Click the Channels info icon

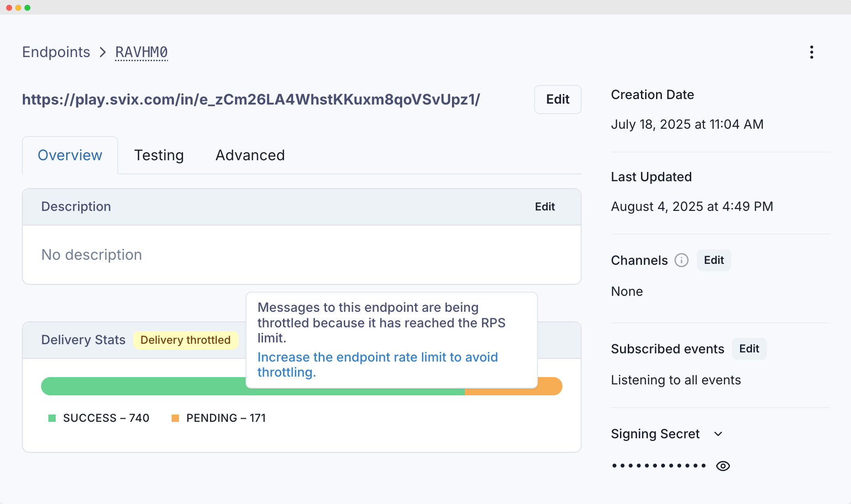pyautogui.click(x=681, y=260)
